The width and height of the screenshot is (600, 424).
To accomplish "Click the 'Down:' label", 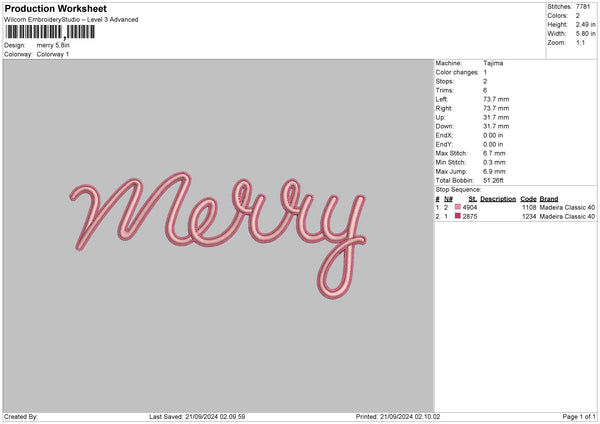I will click(x=445, y=126).
